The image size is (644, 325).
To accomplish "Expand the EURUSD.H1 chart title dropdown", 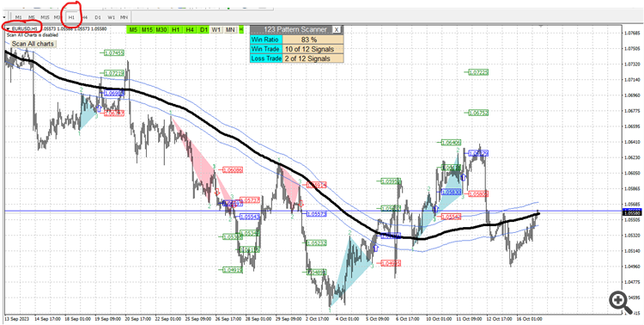I will [x=7, y=28].
